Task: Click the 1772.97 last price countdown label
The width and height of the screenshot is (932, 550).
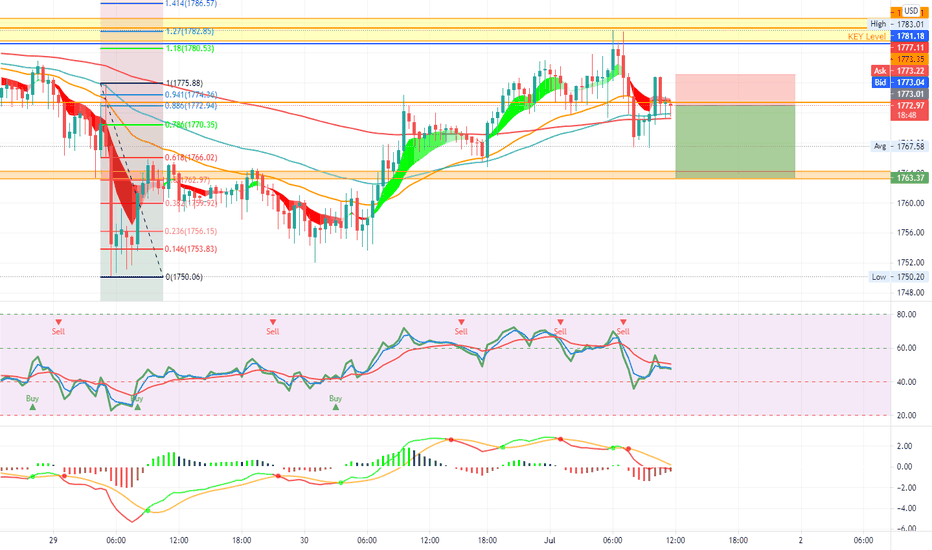Action: pyautogui.click(x=909, y=110)
